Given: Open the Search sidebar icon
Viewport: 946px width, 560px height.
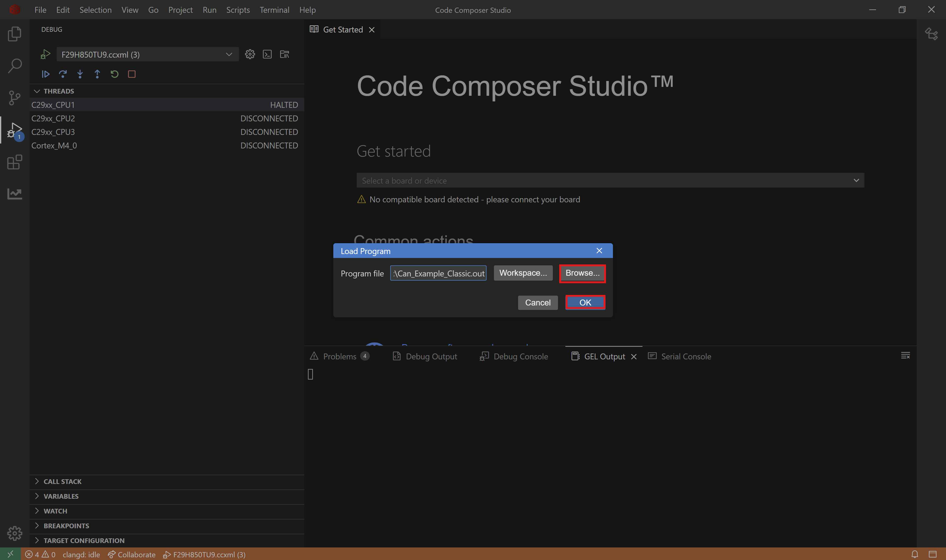Looking at the screenshot, I should (14, 65).
